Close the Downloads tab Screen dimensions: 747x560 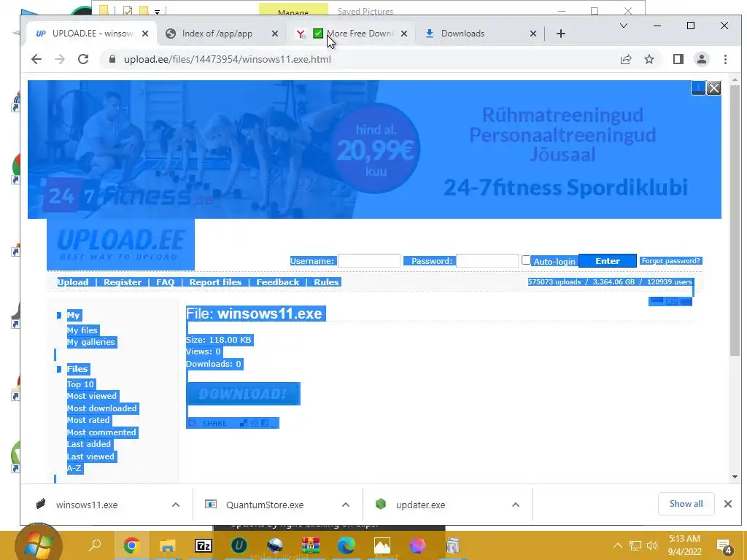533,34
